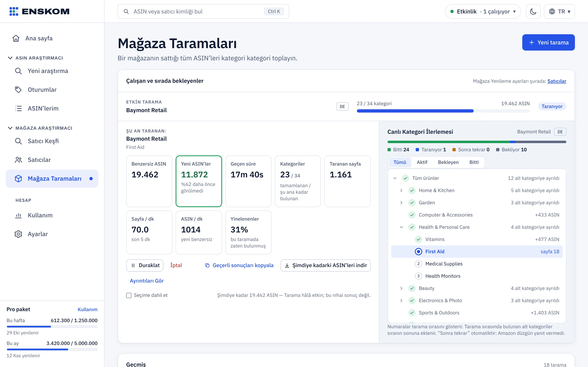Open Kullanım bar chart icon
This screenshot has width=588, height=367.
[18, 215]
